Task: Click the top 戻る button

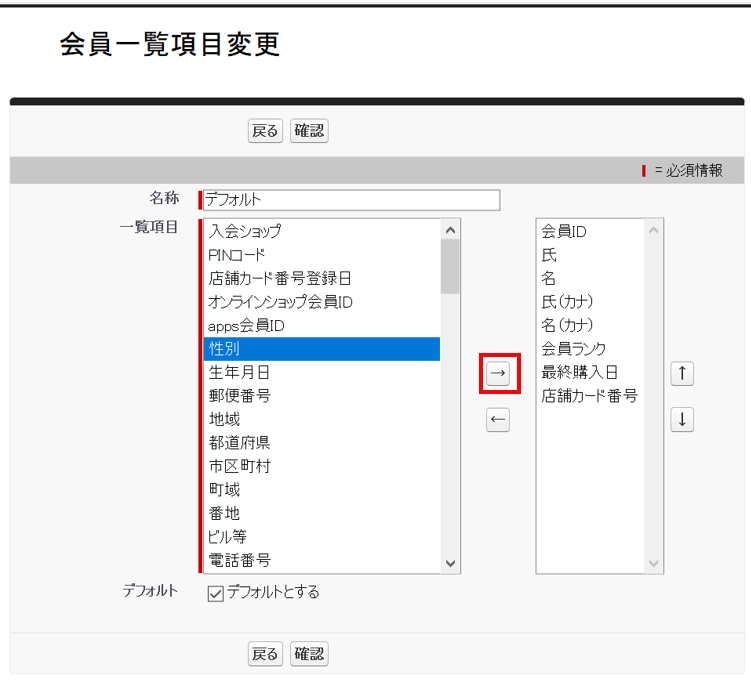Action: (x=265, y=131)
